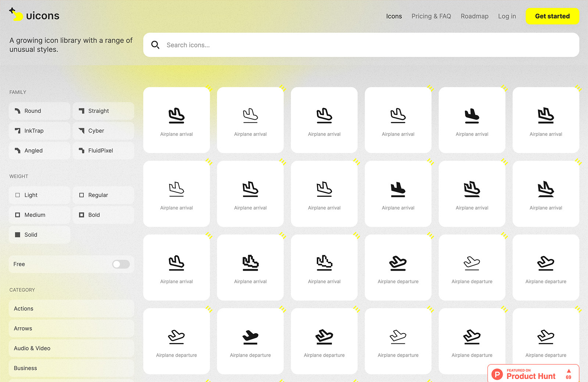Select the Round family filter
Image resolution: width=588 pixels, height=382 pixels.
(x=39, y=111)
